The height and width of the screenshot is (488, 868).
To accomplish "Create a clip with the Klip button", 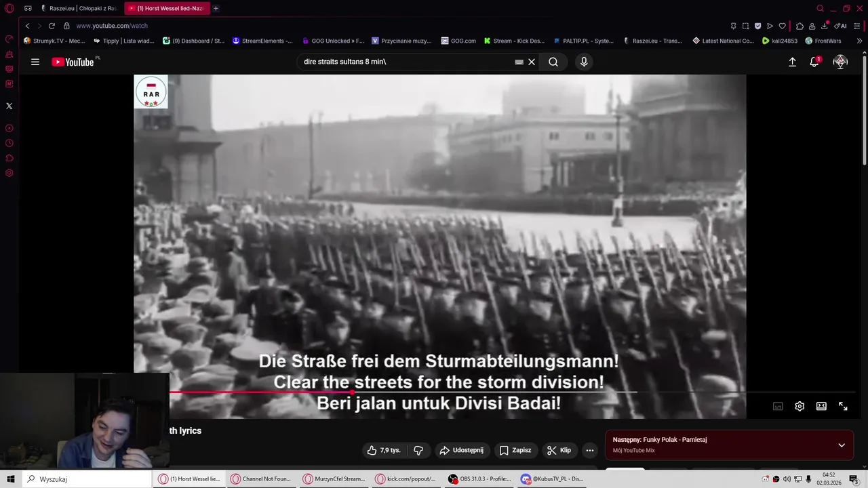I will [x=559, y=450].
